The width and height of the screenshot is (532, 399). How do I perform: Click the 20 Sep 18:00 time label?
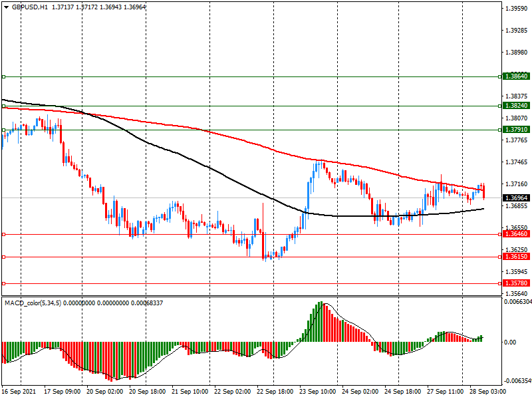[x=148, y=392]
